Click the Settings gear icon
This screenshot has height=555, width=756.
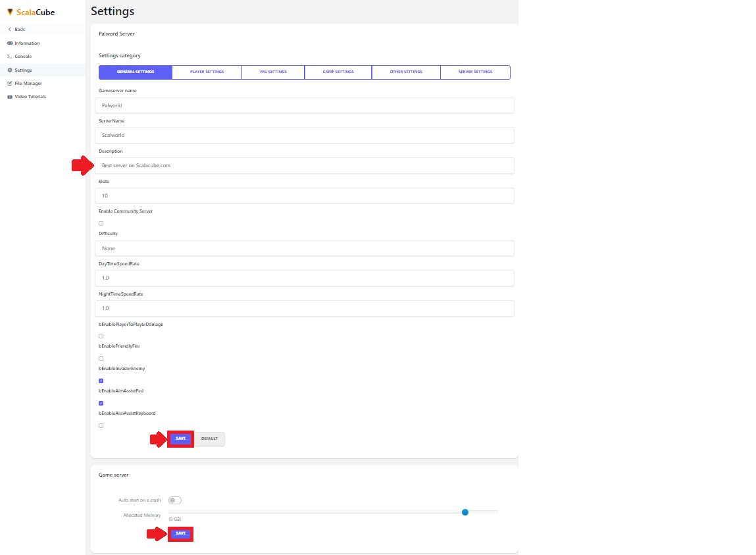coord(10,70)
